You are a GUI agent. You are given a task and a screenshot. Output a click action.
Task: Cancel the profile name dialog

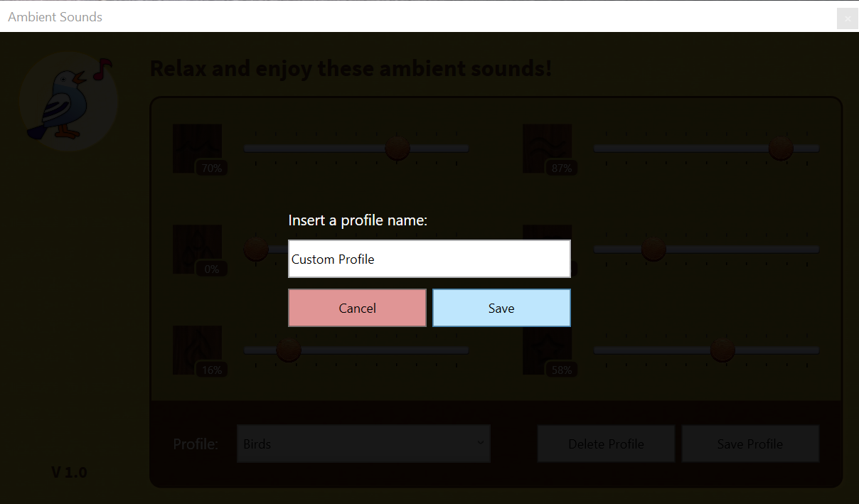click(357, 308)
